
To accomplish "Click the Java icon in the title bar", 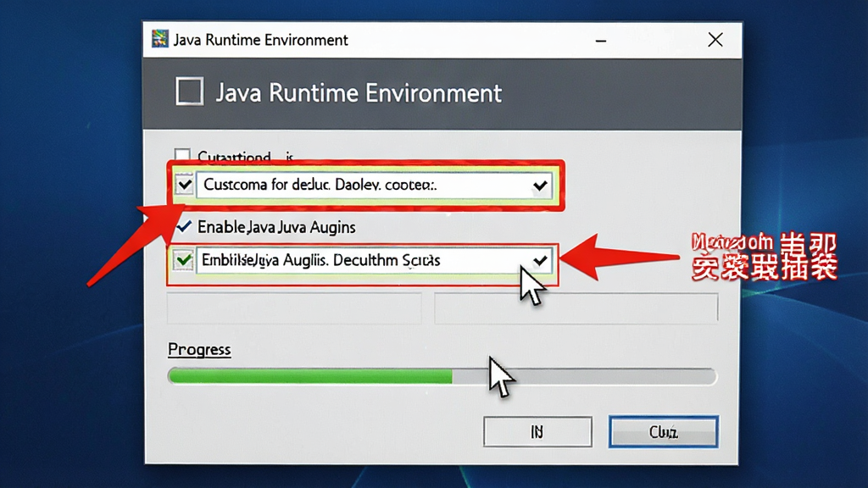I will 160,39.
